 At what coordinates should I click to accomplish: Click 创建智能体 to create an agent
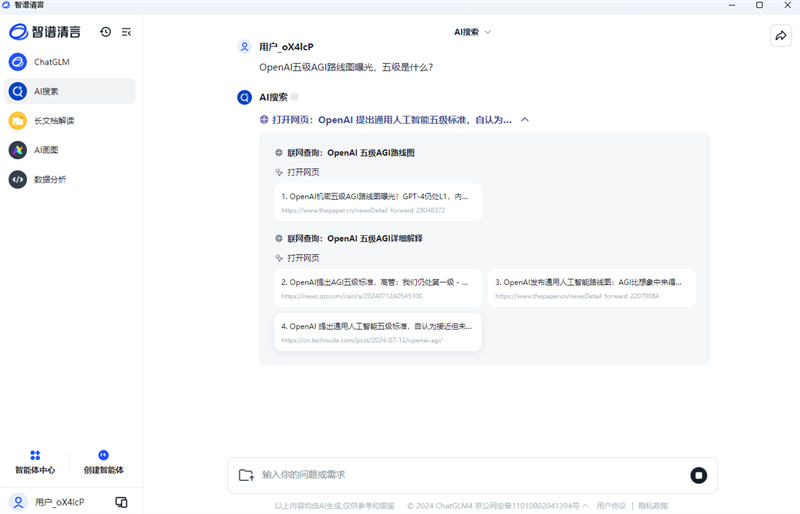[104, 462]
